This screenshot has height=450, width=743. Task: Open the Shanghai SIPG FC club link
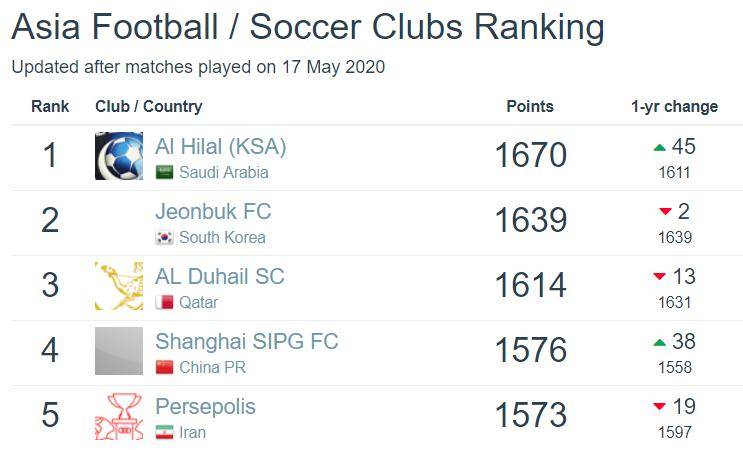247,342
